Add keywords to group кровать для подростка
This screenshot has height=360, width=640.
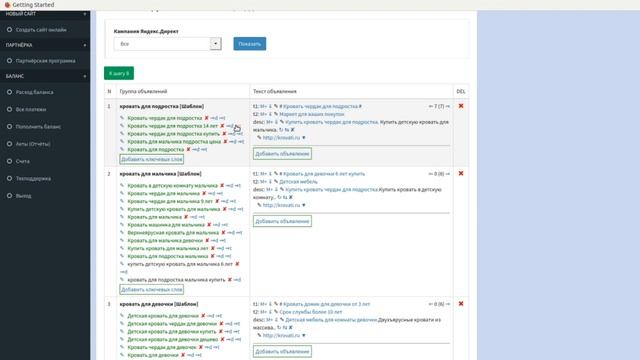click(x=151, y=159)
